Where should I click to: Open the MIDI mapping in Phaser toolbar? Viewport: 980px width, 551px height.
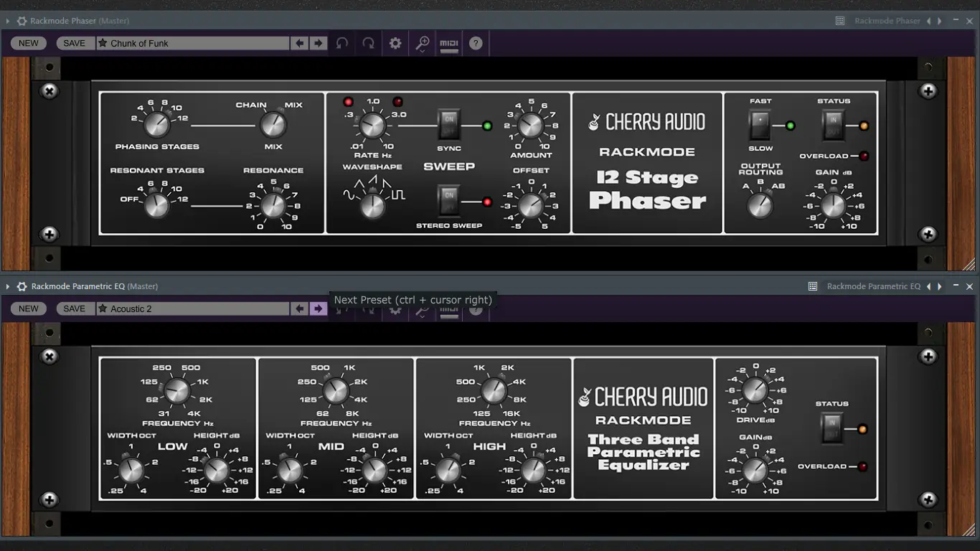(449, 44)
